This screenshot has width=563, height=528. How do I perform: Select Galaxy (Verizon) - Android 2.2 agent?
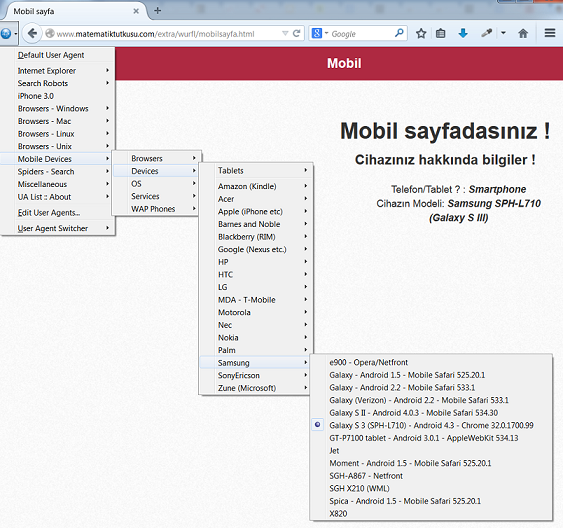(x=431, y=400)
